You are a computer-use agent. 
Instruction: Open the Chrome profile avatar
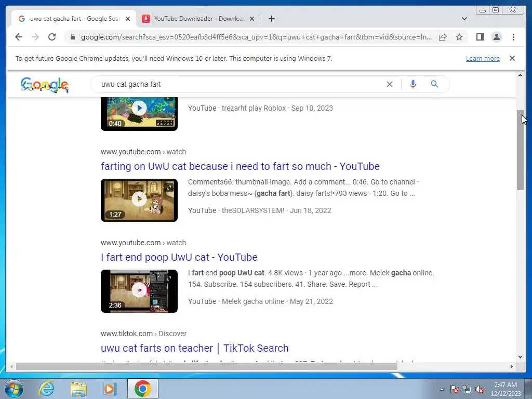pyautogui.click(x=497, y=37)
